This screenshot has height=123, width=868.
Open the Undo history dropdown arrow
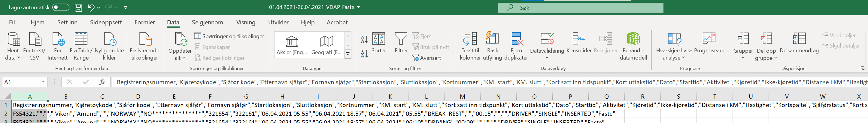pos(99,8)
